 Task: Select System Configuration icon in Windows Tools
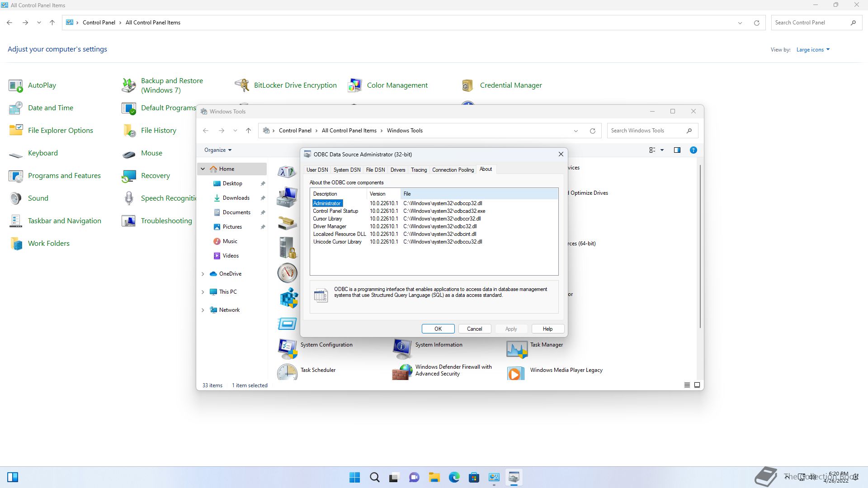pos(287,348)
